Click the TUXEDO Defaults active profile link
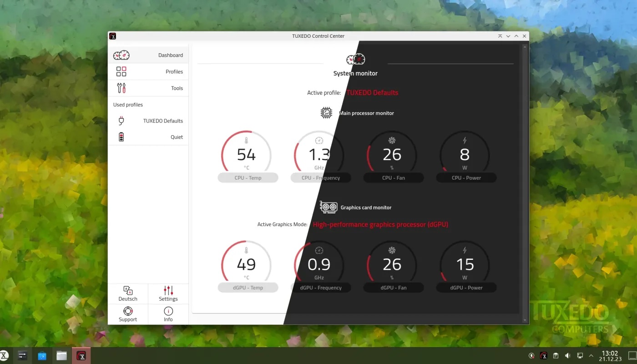 point(372,93)
